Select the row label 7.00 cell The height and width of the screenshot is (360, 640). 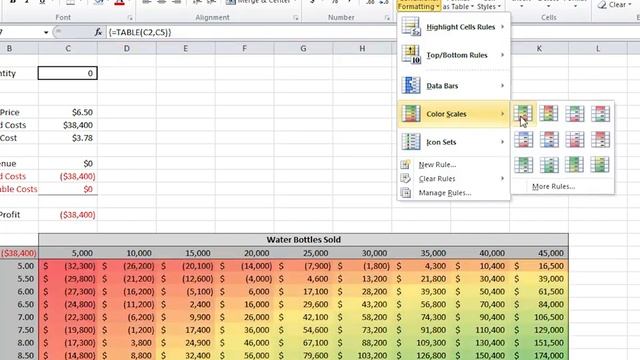click(x=19, y=317)
